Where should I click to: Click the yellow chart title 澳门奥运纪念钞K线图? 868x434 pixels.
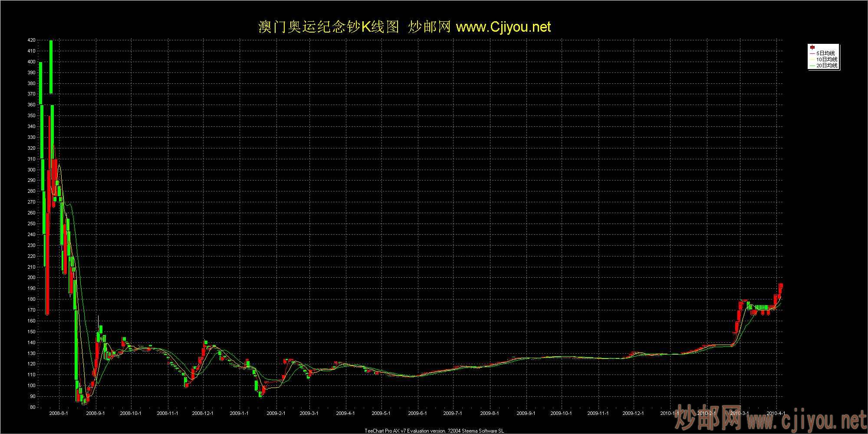point(328,27)
